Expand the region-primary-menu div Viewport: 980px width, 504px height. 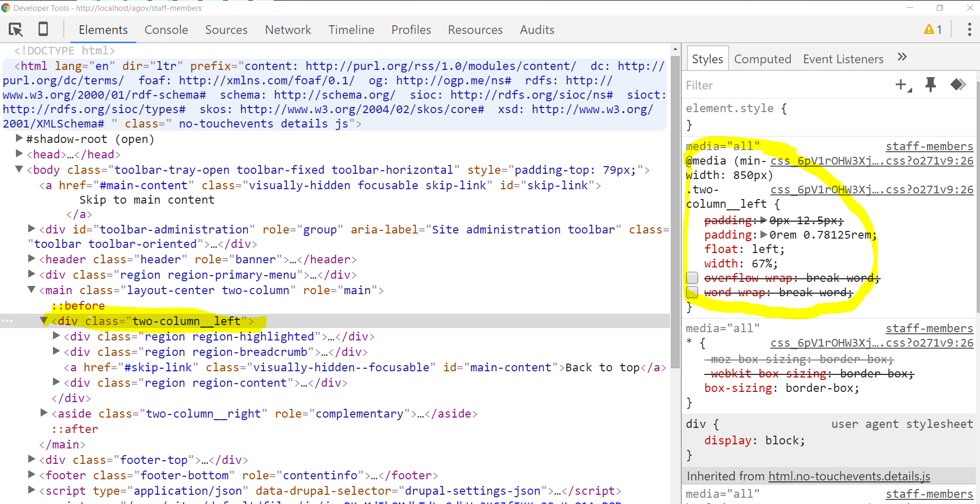[31, 274]
